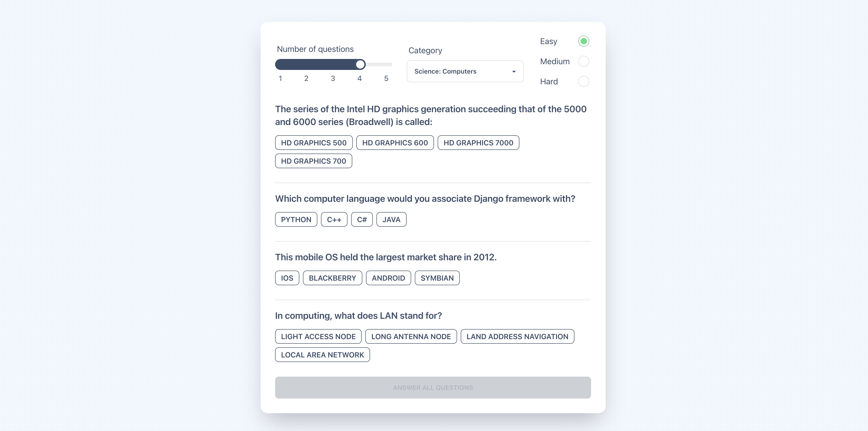868x431 pixels.
Task: Select the Medium difficulty radio button
Action: tap(584, 61)
